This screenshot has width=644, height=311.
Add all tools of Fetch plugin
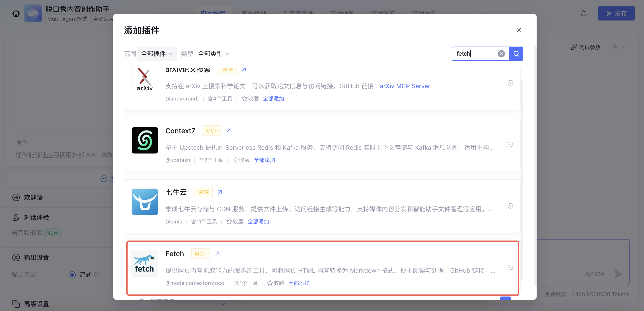point(299,283)
